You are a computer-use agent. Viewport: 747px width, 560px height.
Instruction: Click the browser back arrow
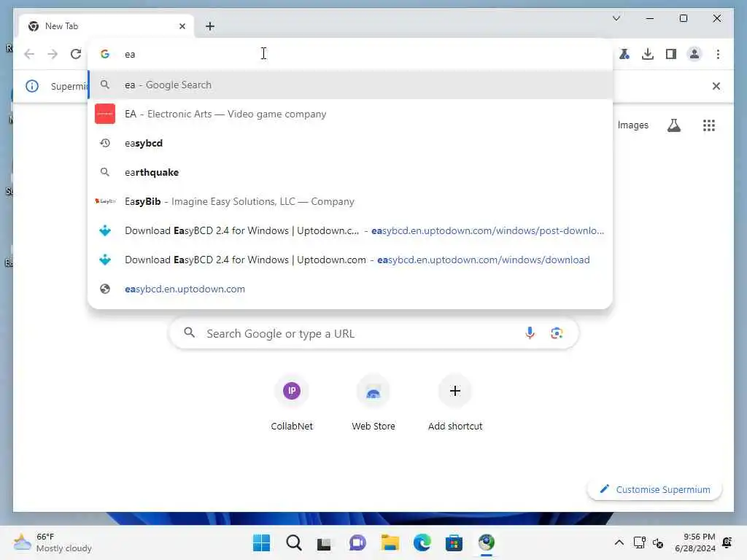click(29, 54)
